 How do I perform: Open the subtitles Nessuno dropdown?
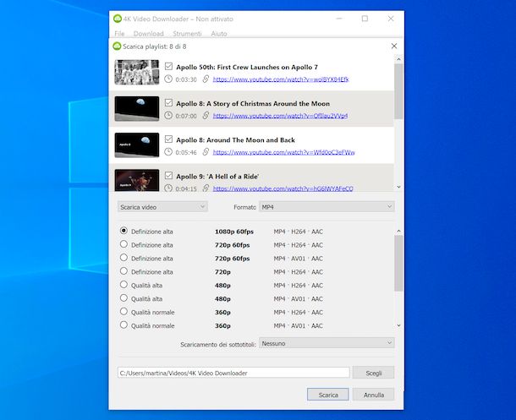pyautogui.click(x=327, y=343)
